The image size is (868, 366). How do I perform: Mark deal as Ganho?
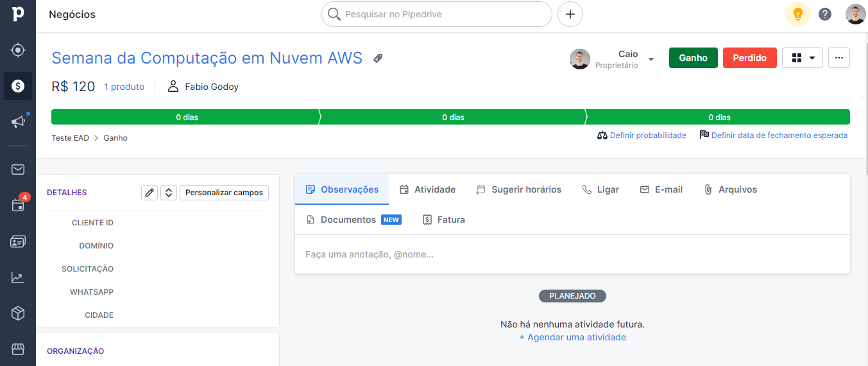click(694, 58)
